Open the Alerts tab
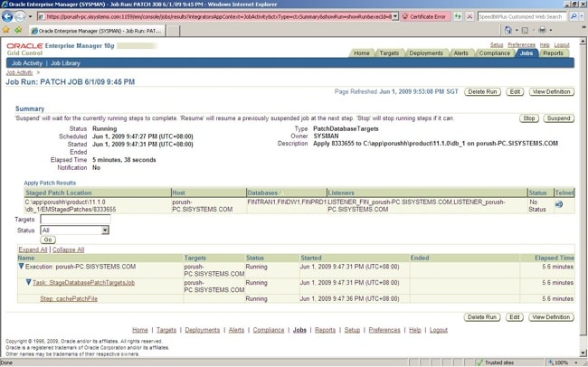 pos(460,53)
